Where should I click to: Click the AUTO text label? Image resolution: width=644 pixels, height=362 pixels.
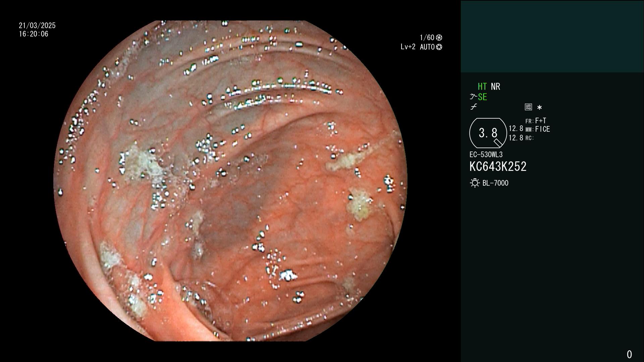tap(427, 47)
